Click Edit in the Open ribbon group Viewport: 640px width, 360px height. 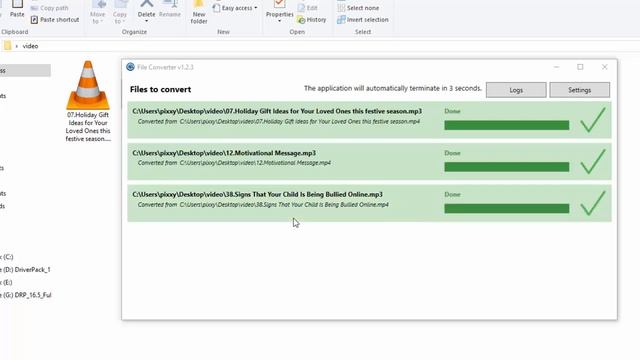point(308,8)
